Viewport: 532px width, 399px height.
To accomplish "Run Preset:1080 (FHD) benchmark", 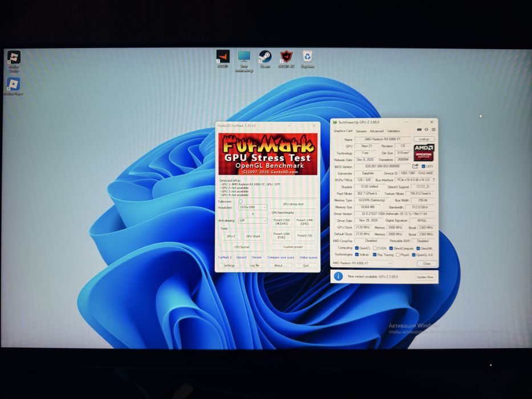I will (282, 235).
